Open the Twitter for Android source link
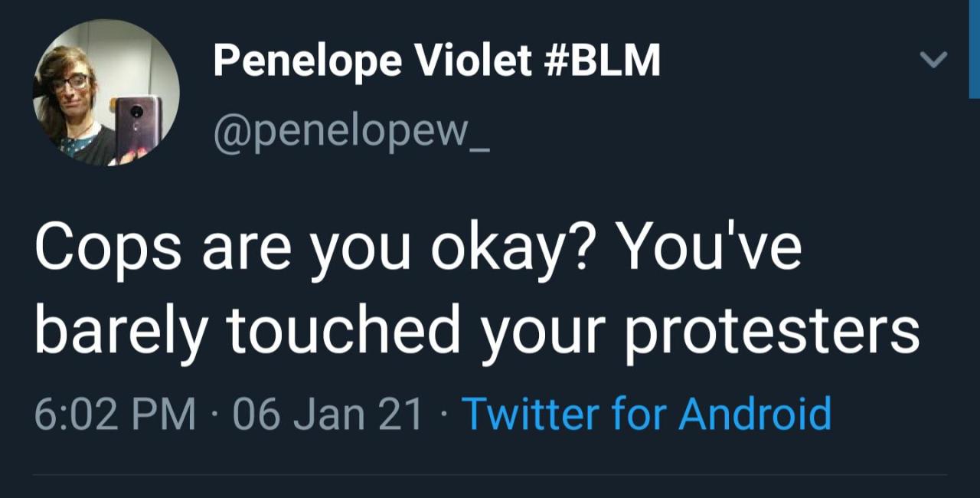980x498 pixels. 646,414
